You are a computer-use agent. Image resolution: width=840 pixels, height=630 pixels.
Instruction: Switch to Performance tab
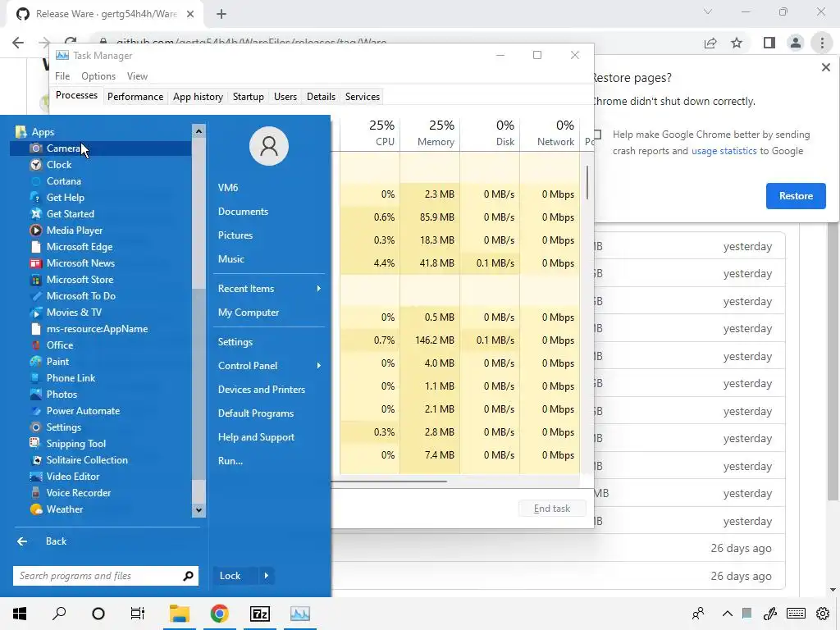point(135,97)
